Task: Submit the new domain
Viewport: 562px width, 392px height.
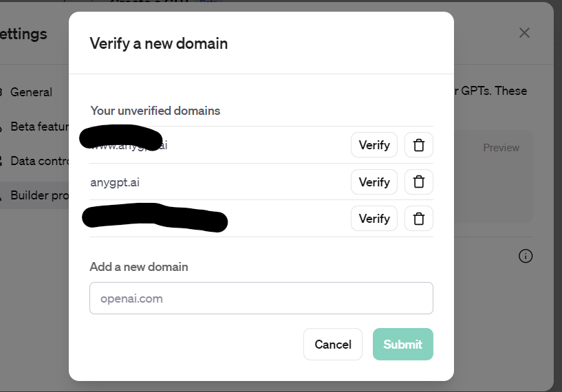Action: pyautogui.click(x=402, y=344)
